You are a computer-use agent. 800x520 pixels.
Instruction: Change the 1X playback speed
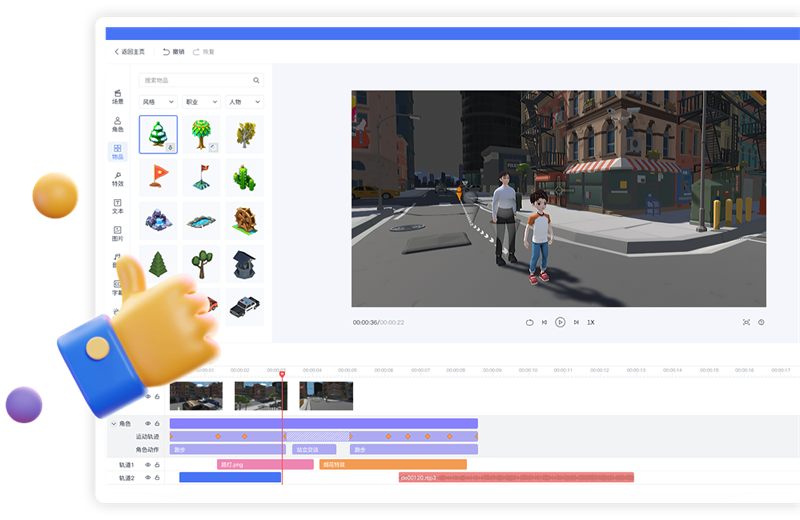coord(591,322)
